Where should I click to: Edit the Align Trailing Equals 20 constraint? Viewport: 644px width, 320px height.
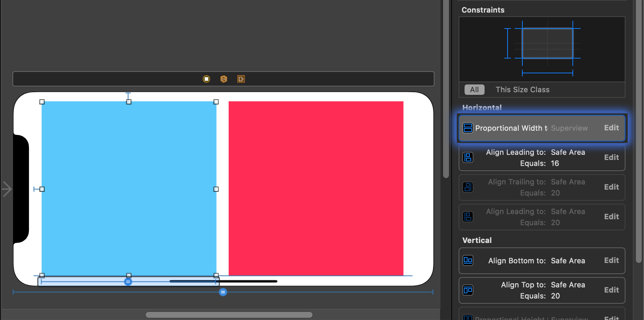pos(611,187)
